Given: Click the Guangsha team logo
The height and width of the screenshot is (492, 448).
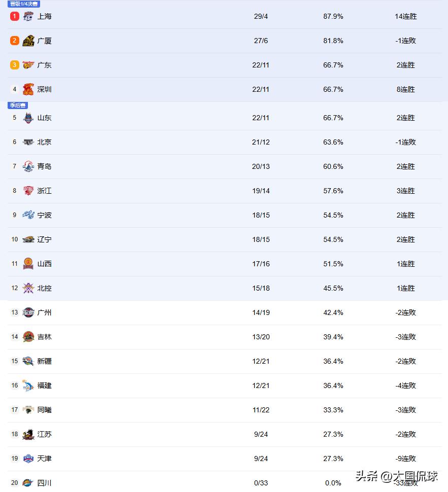Looking at the screenshot, I should [28, 41].
